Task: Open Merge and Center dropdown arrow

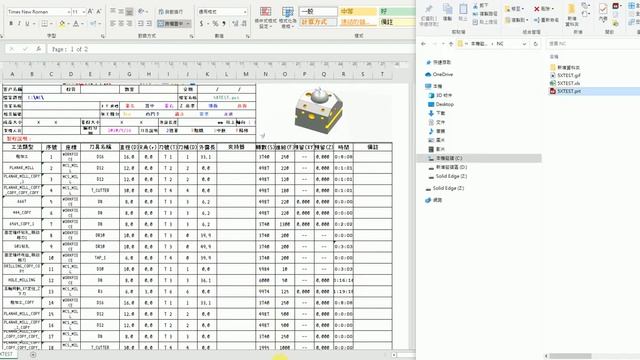Action: point(188,24)
